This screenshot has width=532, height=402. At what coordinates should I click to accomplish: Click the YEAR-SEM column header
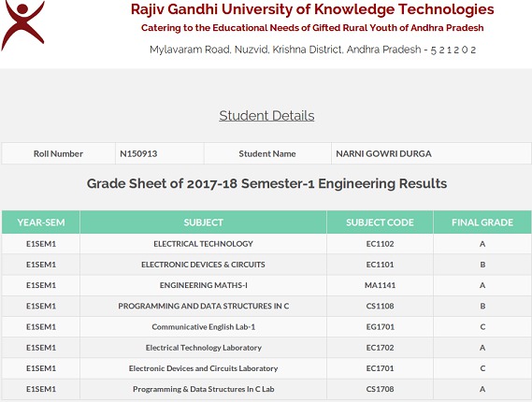41,223
